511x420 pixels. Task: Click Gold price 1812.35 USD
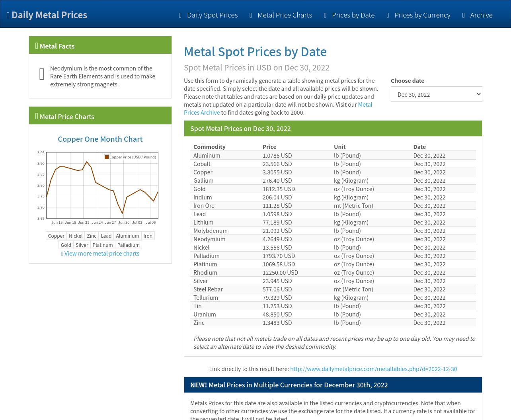pos(279,189)
